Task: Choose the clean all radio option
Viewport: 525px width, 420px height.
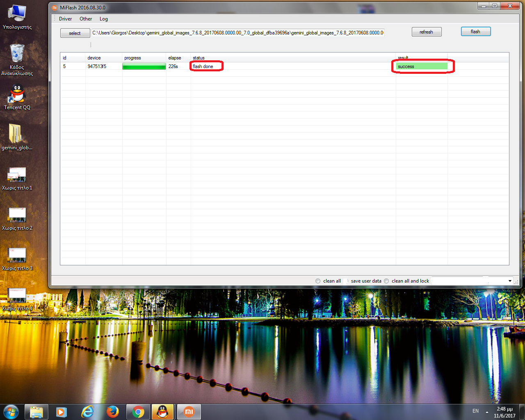Action: click(328, 281)
